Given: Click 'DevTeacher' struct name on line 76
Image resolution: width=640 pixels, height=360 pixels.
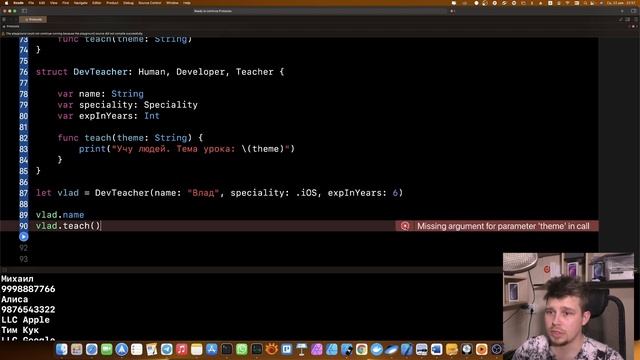Looking at the screenshot, I should pos(100,72).
